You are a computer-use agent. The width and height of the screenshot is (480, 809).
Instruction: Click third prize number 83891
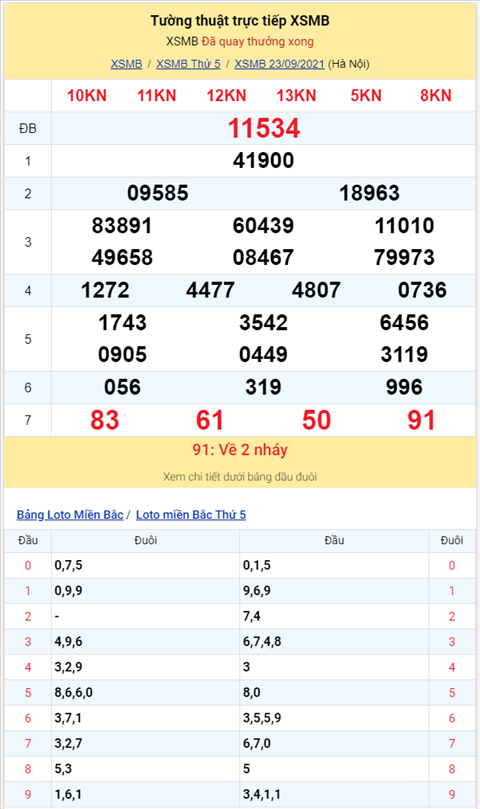tap(122, 225)
